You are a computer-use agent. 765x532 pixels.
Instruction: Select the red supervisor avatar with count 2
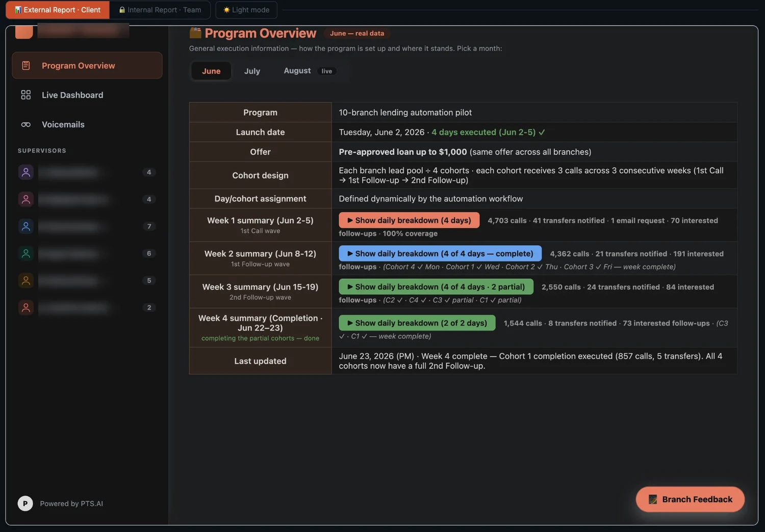pos(26,307)
